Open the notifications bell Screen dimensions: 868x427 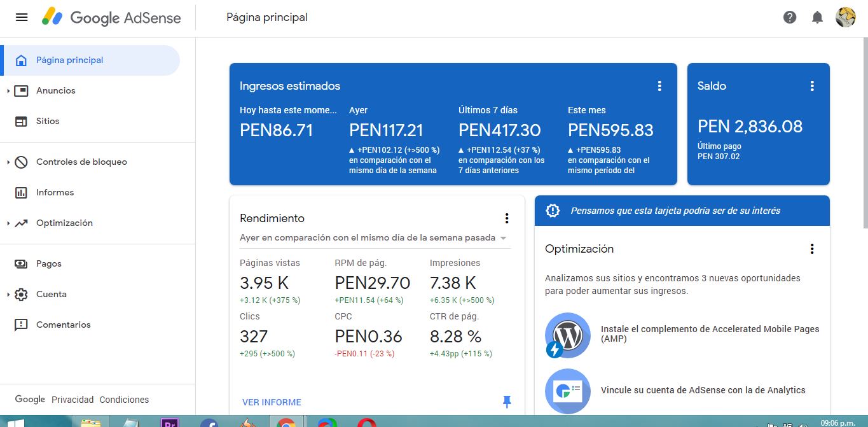tap(818, 18)
